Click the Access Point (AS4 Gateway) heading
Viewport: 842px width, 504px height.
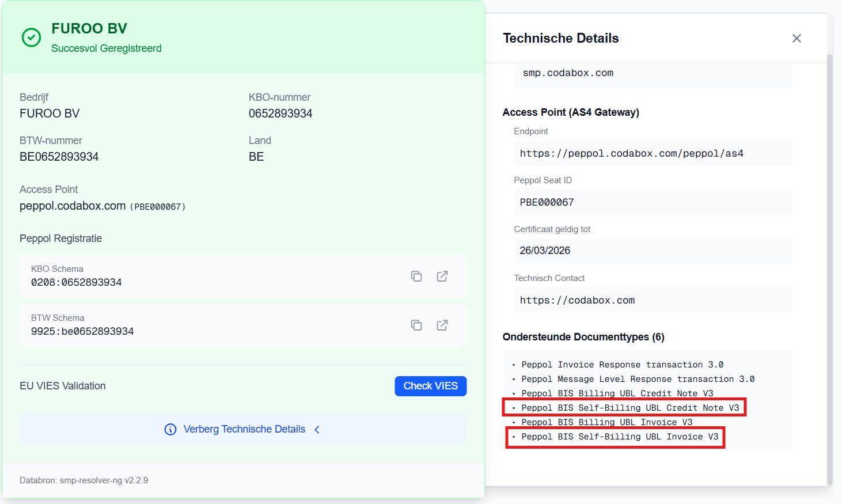(x=571, y=112)
